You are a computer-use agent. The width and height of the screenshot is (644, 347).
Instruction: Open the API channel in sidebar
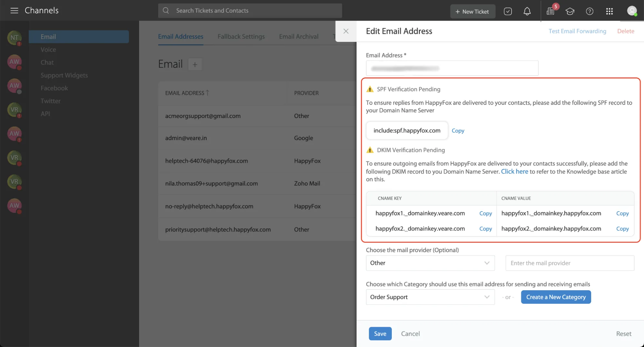click(45, 114)
